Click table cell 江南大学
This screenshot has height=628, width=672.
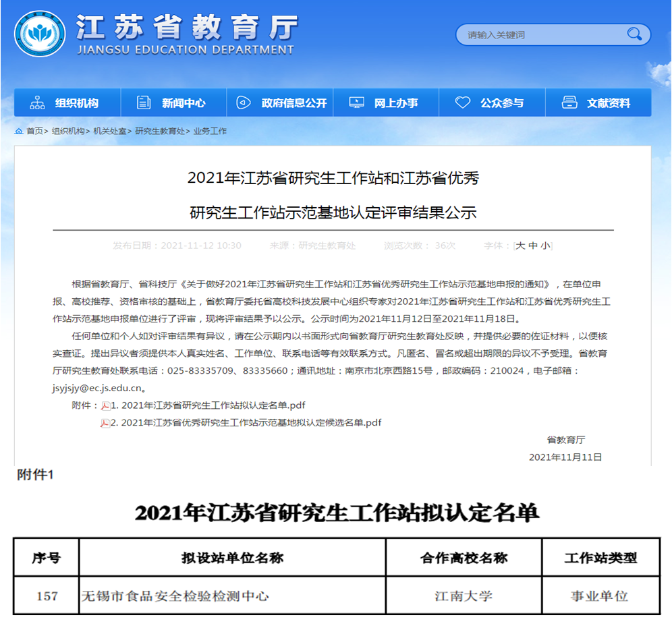coord(464,596)
